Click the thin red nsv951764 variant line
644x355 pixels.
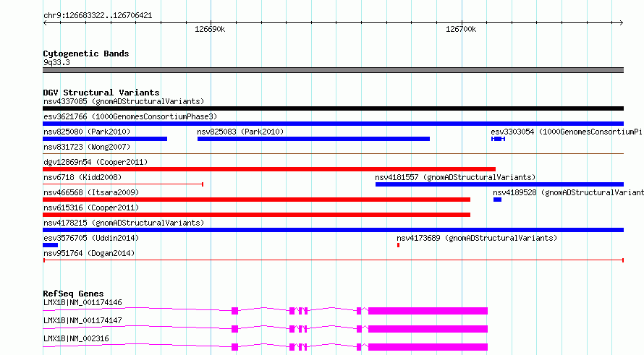pos(333,260)
